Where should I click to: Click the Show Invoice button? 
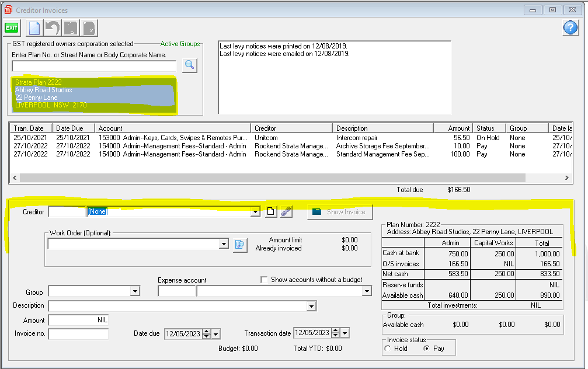(x=340, y=212)
